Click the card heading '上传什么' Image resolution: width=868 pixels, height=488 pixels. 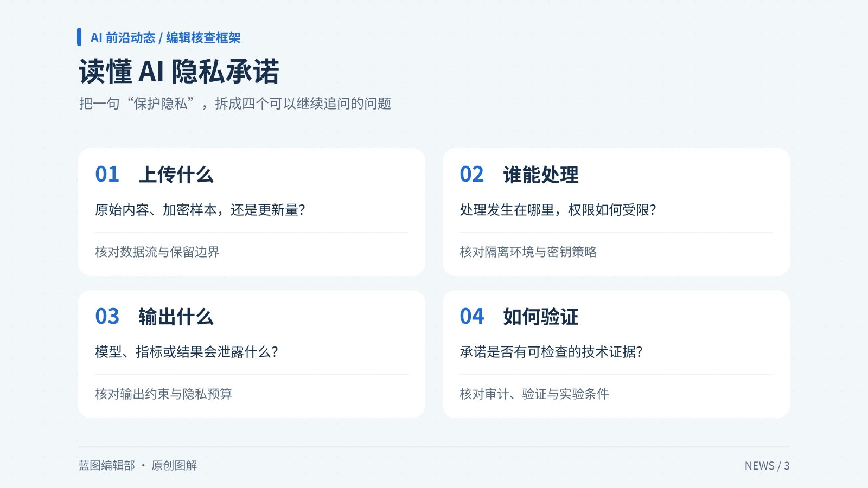pyautogui.click(x=176, y=175)
